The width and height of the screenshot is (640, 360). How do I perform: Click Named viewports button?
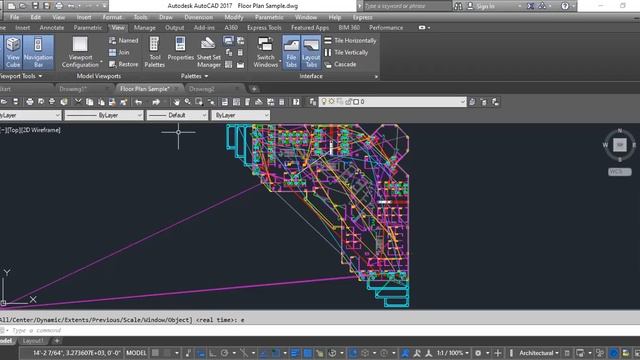click(x=124, y=40)
